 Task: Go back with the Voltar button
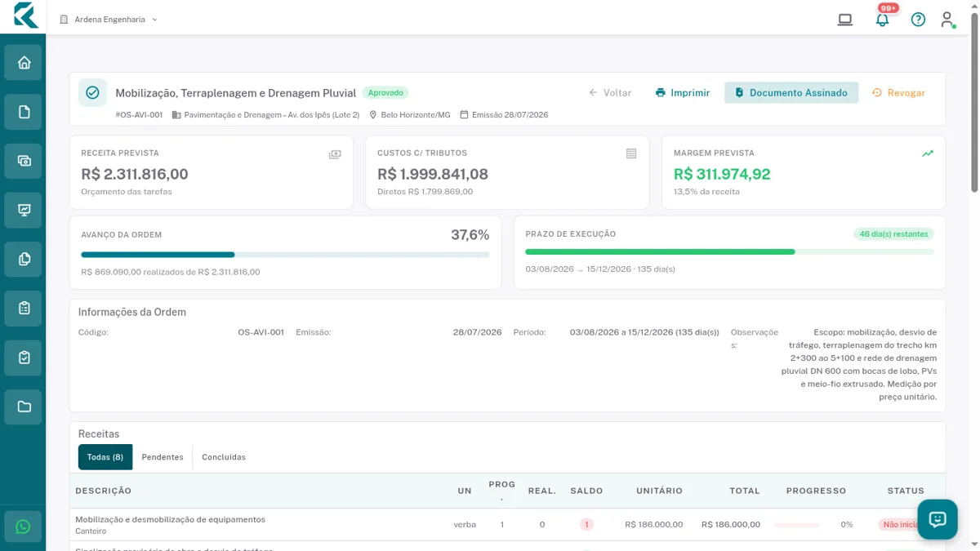(610, 93)
